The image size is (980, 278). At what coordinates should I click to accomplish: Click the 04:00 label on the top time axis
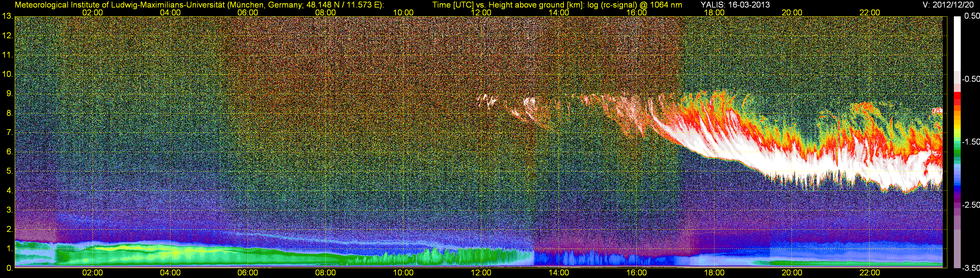tap(170, 12)
